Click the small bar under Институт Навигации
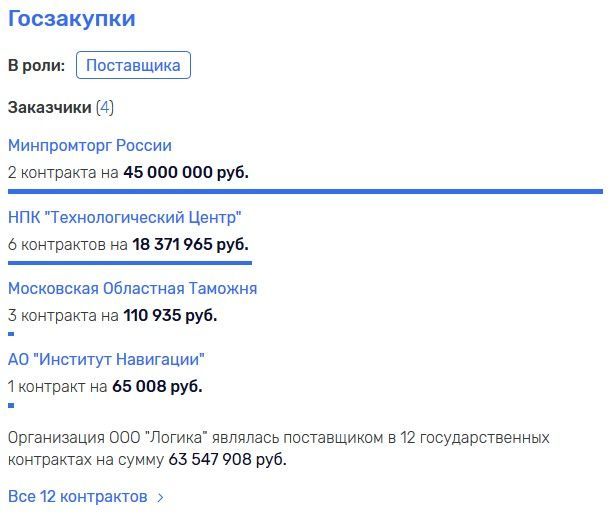Viewport: 615px width, 525px height. 11,405
